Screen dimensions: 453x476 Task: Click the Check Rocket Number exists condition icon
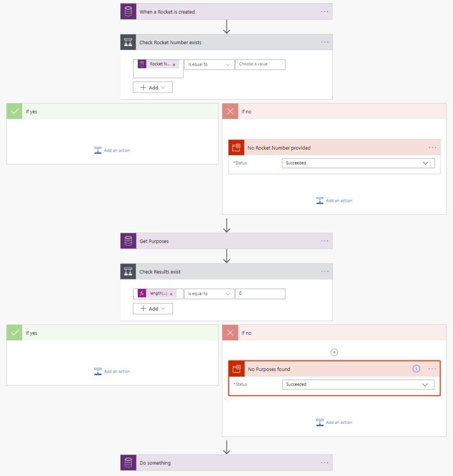128,42
